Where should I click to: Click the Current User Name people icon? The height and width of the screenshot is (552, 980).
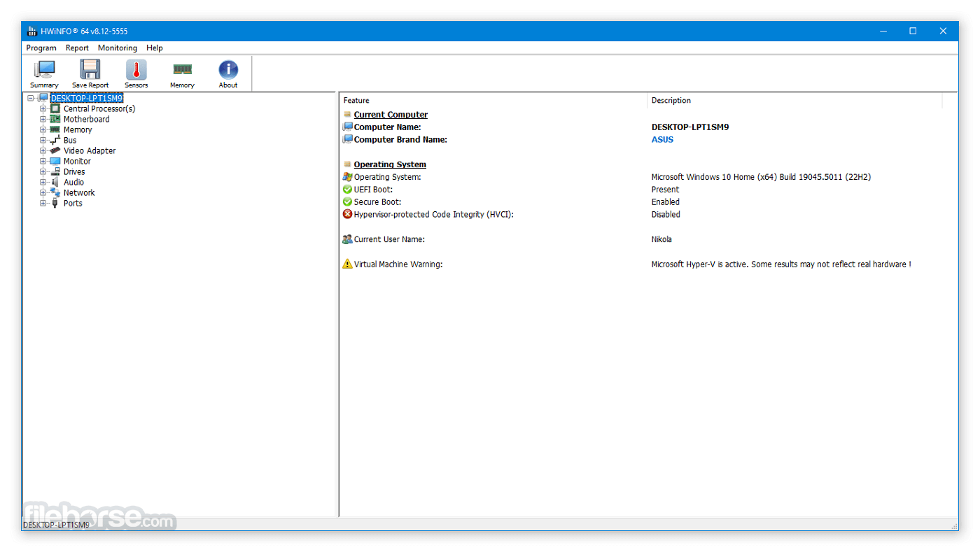coord(347,239)
